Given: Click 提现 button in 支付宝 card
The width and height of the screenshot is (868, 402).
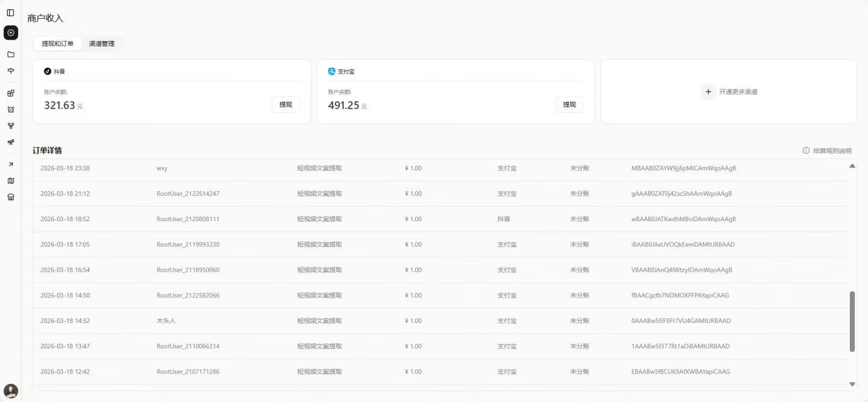Looking at the screenshot, I should pos(569,105).
